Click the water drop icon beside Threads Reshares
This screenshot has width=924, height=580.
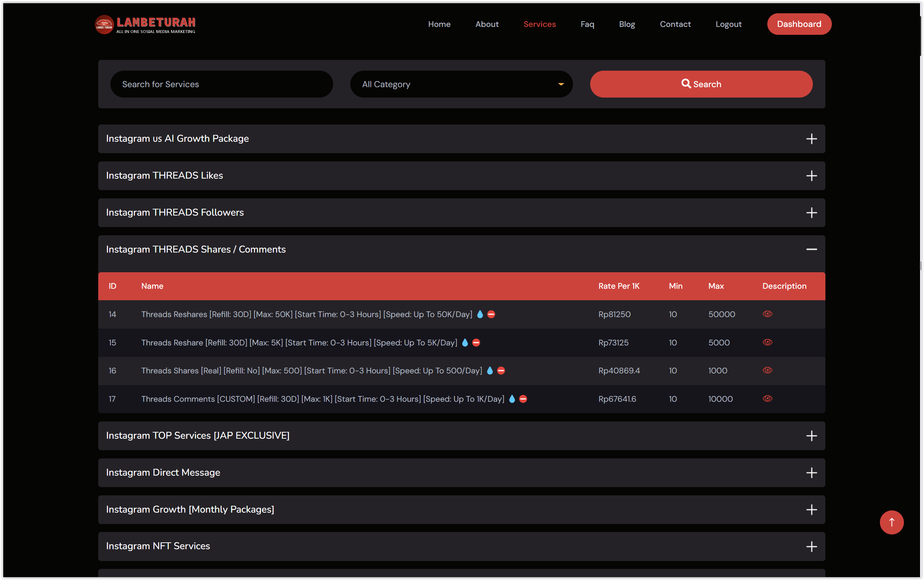pyautogui.click(x=480, y=314)
